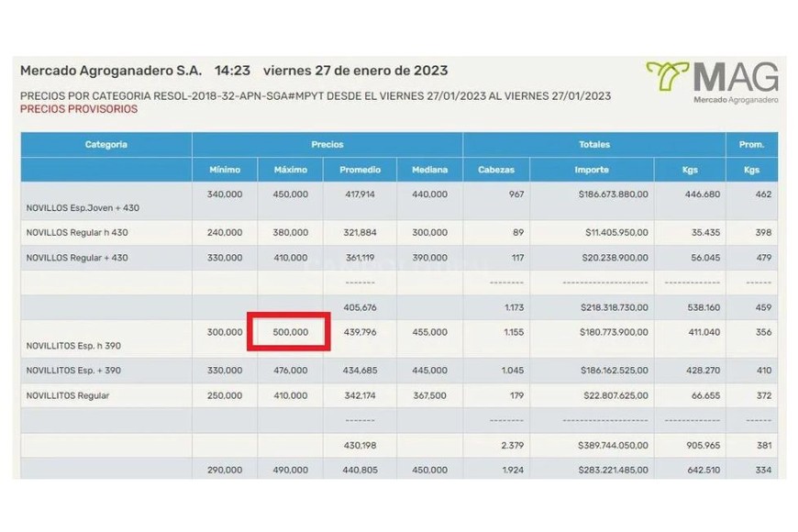
Task: Click the NOVILLITOS Regular category label
Action: [68, 395]
